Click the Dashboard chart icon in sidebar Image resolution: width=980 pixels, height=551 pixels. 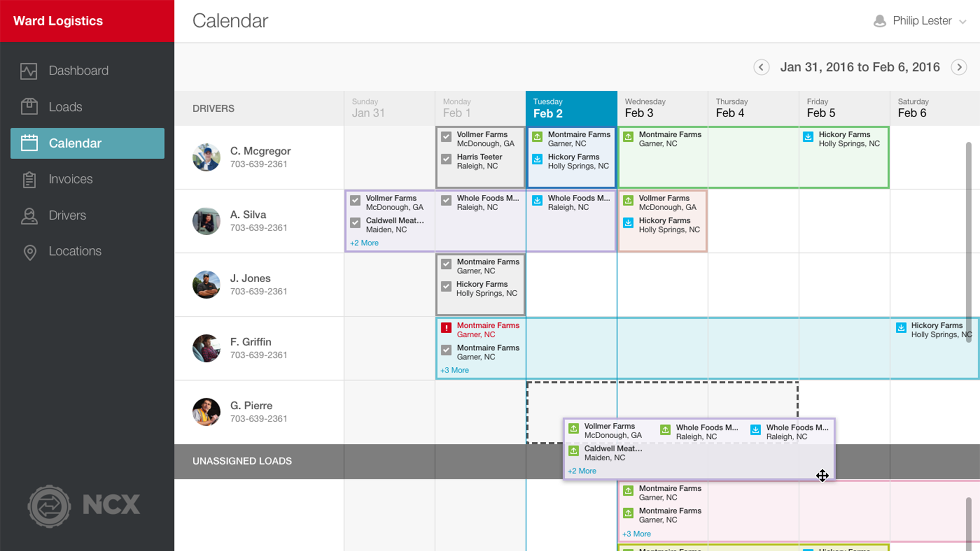coord(29,71)
